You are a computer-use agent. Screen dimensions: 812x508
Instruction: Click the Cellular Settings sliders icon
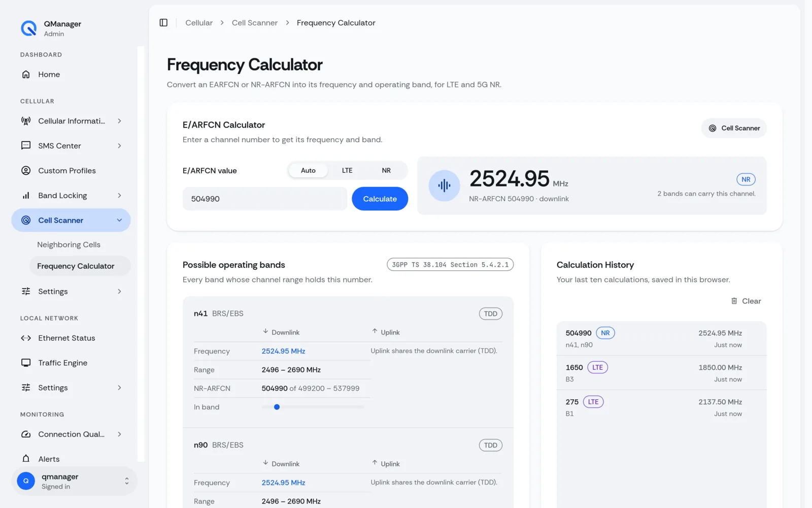26,291
